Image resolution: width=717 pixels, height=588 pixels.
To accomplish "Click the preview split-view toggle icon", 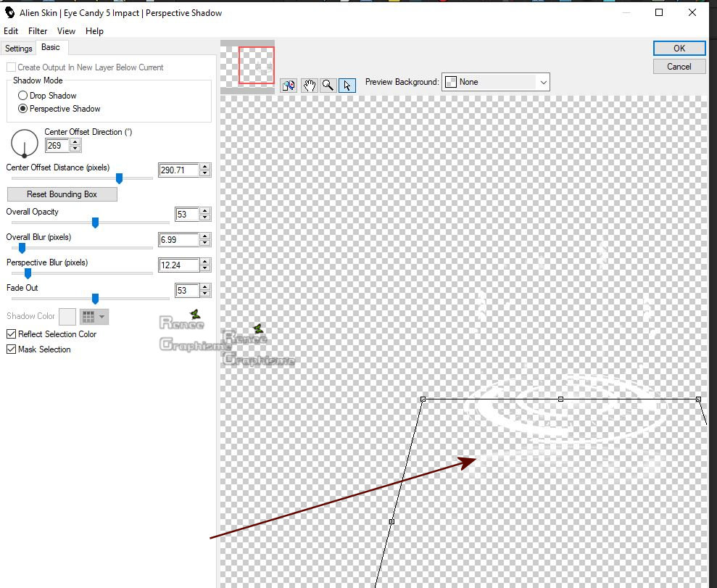I will pos(289,85).
